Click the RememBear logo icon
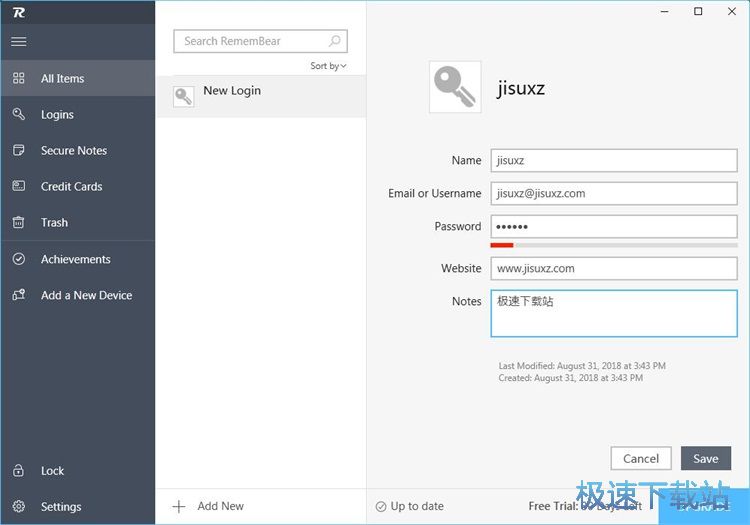Screen dimensions: 750x525 (19, 12)
